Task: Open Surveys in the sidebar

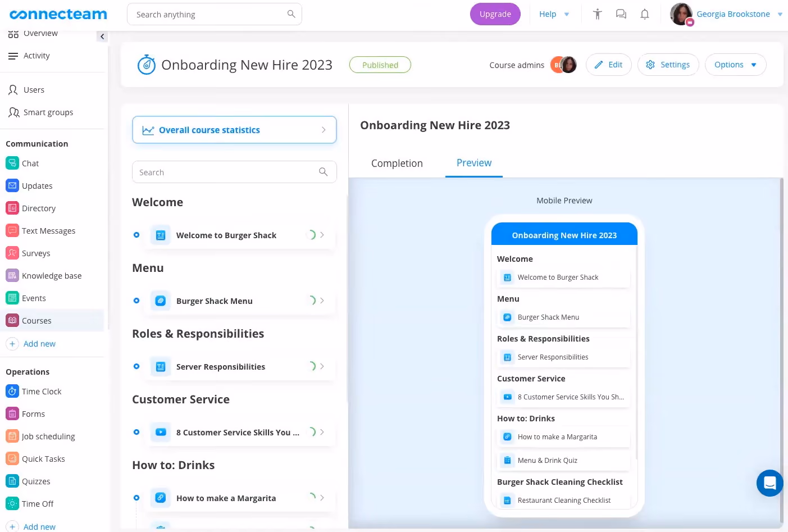Action: coord(36,253)
